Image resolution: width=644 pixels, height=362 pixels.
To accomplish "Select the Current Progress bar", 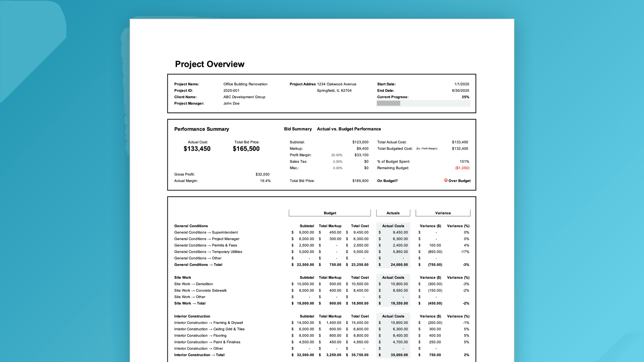I will click(x=423, y=103).
